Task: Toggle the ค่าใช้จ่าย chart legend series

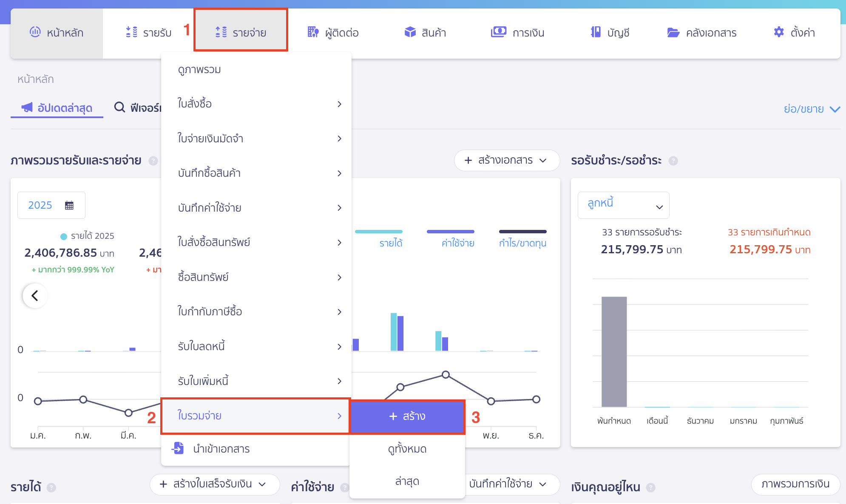Action: 457,243
